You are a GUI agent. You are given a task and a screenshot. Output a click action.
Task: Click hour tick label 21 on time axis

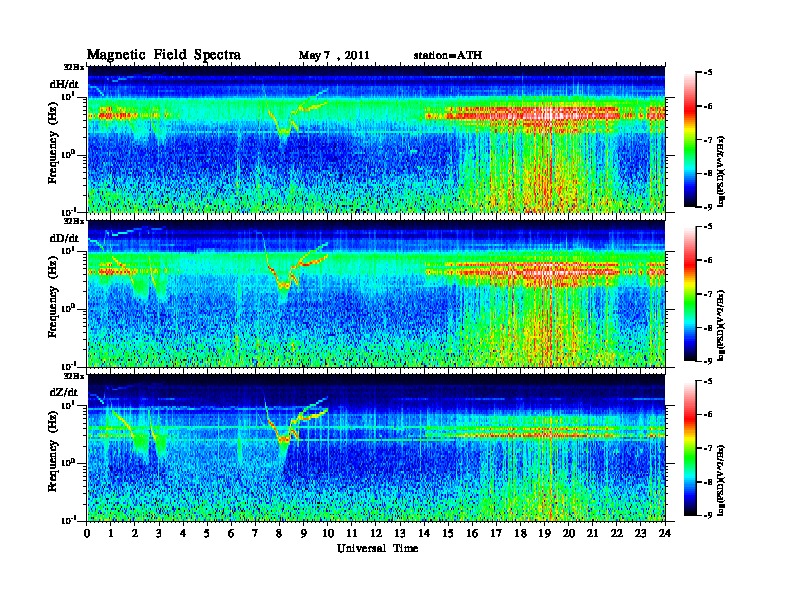[x=592, y=533]
